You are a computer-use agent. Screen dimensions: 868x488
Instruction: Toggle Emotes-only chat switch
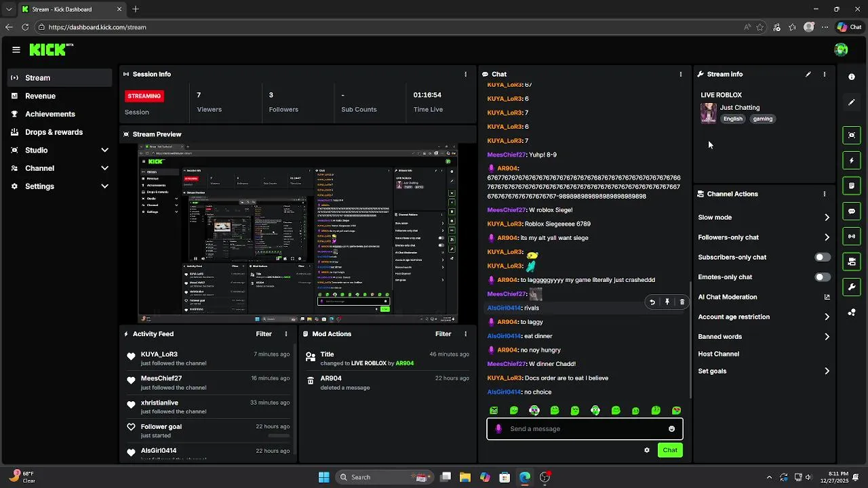click(x=823, y=277)
